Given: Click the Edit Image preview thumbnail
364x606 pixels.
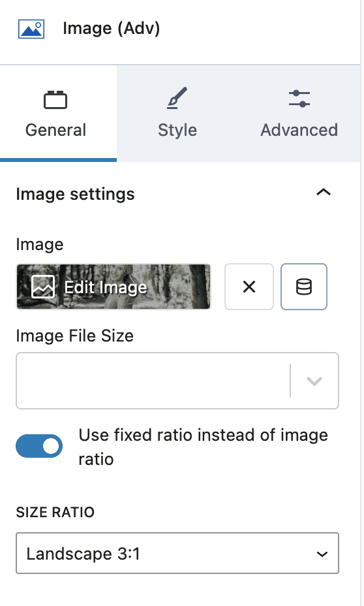Looking at the screenshot, I should (114, 287).
